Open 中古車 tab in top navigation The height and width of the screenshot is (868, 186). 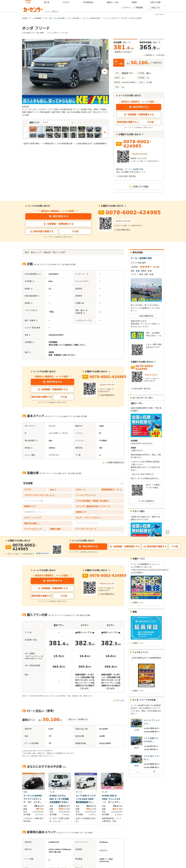(28, 2)
